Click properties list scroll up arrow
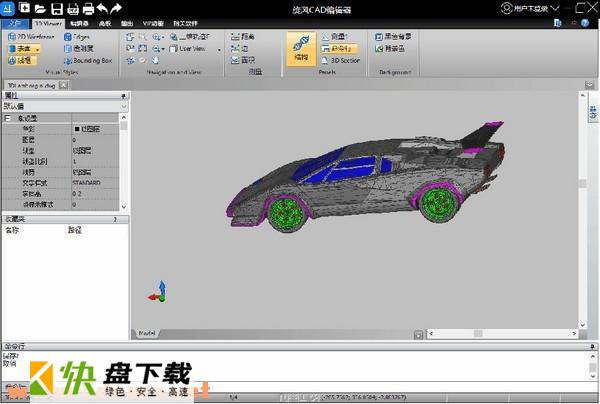Viewport: 600px width, 404px height. click(x=124, y=117)
